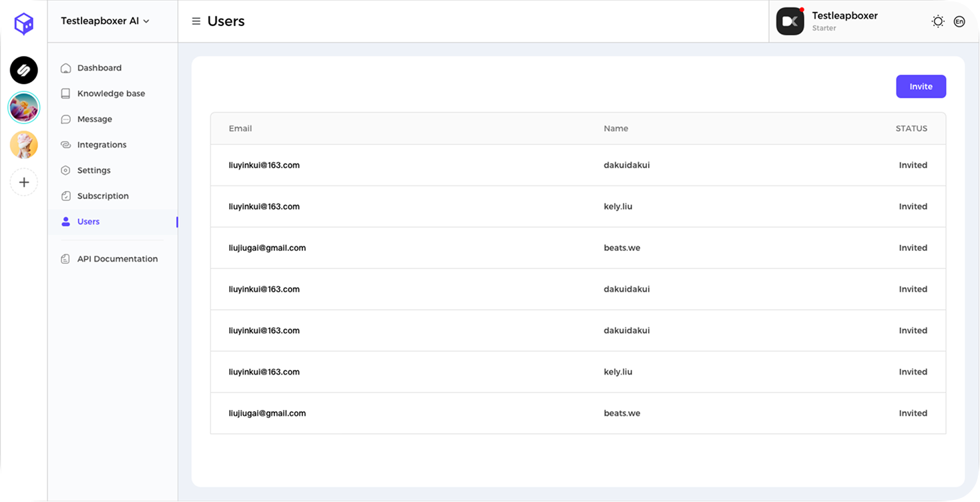Image resolution: width=980 pixels, height=502 pixels.
Task: Add a new workspace with the plus button
Action: 24,182
